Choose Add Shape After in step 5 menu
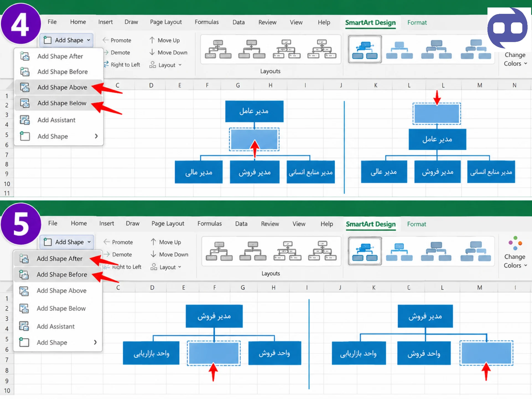The height and width of the screenshot is (399, 532). (x=58, y=259)
